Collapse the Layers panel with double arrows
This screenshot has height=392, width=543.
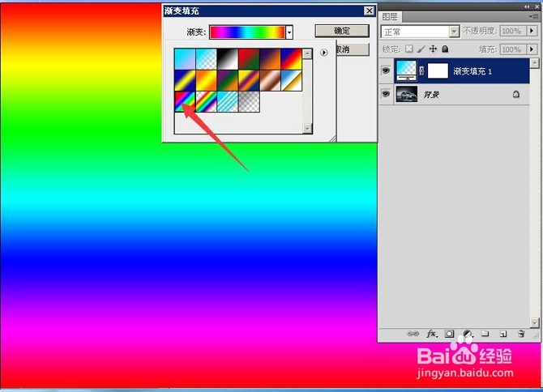coord(527,6)
